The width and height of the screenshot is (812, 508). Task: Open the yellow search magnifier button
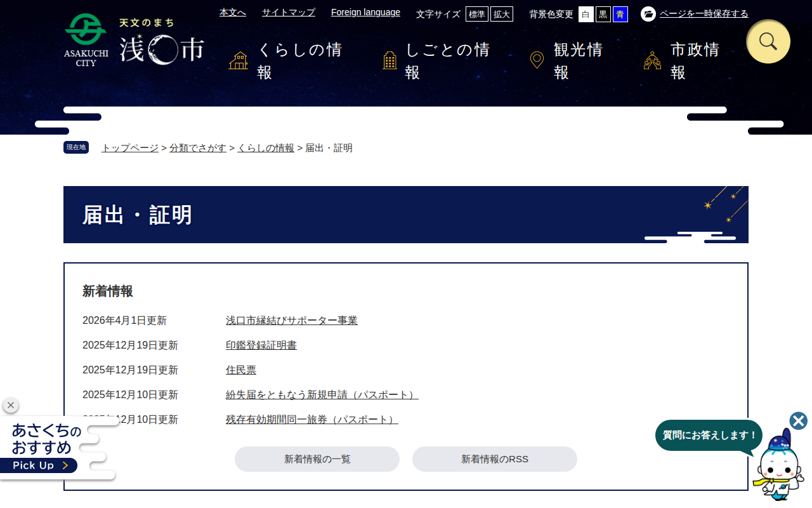coord(768,41)
